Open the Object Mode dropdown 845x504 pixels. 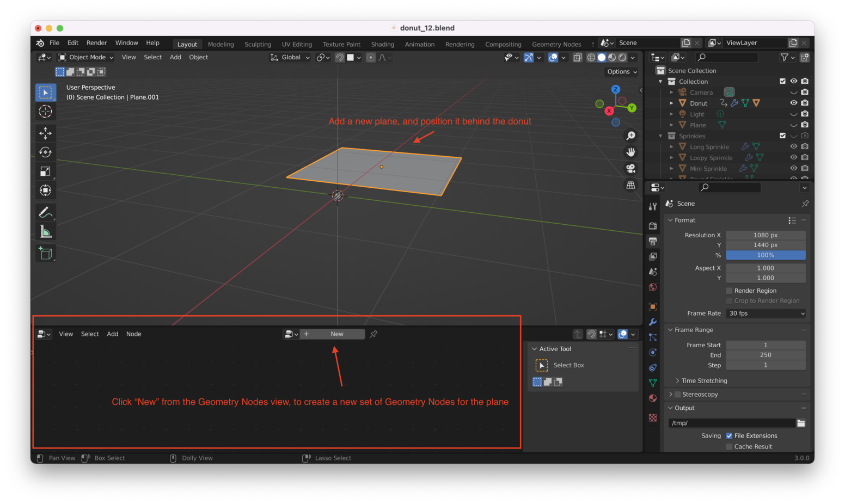tap(86, 57)
